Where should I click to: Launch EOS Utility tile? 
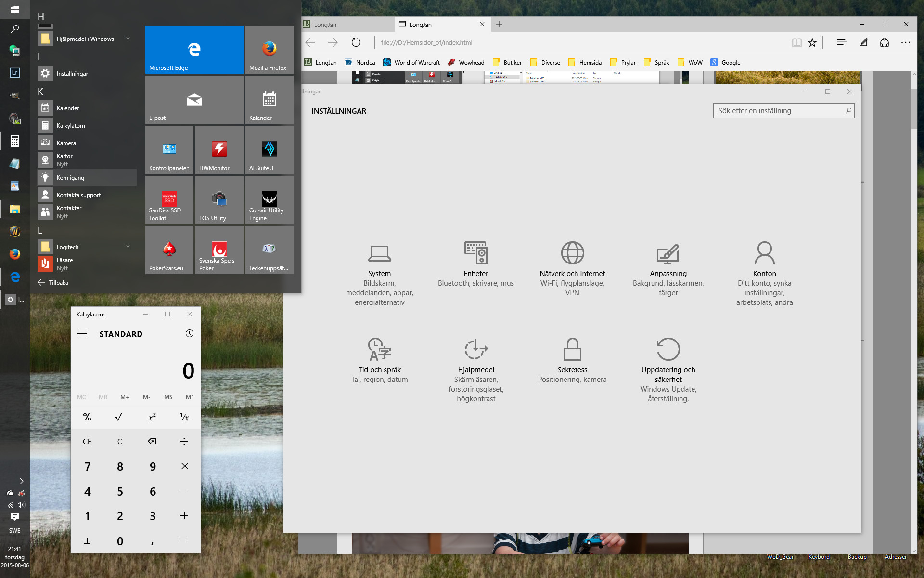tap(219, 200)
